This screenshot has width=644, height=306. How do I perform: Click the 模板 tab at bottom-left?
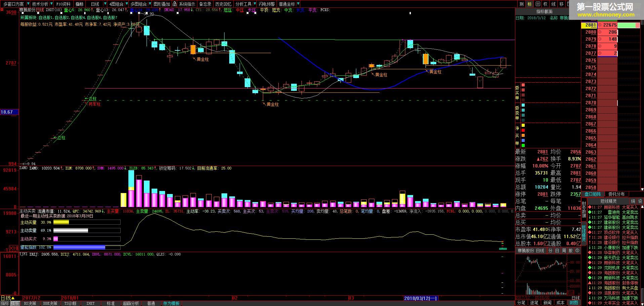[x=15, y=303]
